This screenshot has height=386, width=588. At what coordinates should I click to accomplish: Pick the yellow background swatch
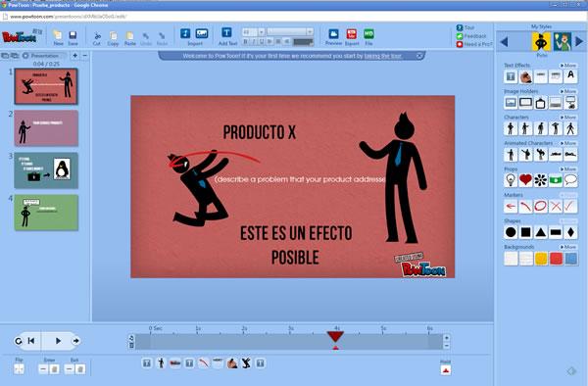click(541, 259)
